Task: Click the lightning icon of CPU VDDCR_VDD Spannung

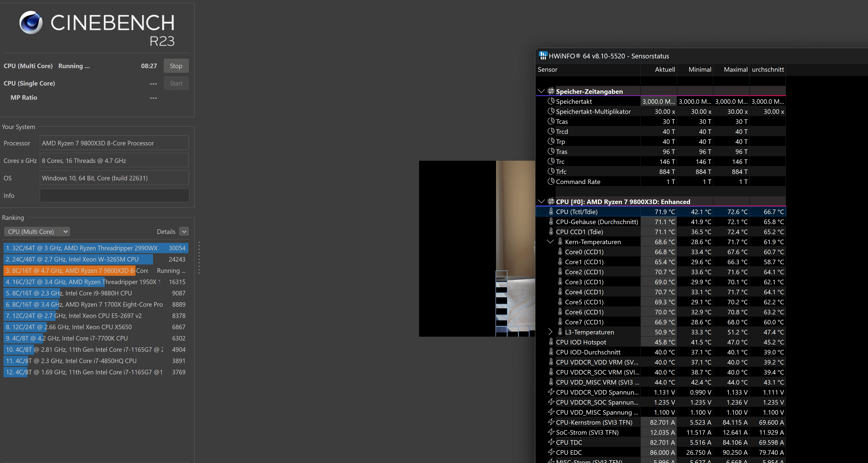Action: click(551, 392)
